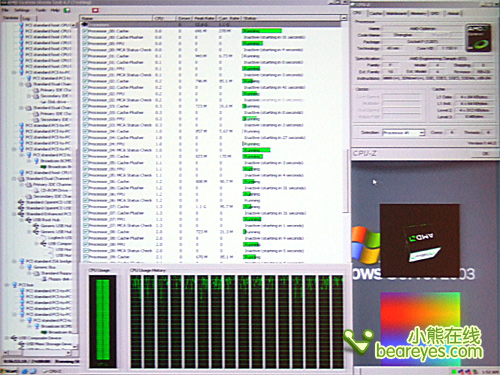This screenshot has height=375, width=500.
Task: Select the PCI standard ISA bridge icon
Action: 22,261
